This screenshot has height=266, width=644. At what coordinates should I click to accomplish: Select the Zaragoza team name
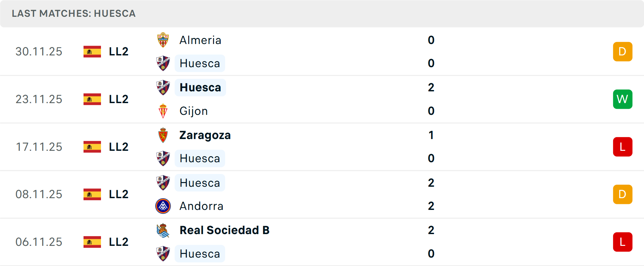click(x=205, y=135)
